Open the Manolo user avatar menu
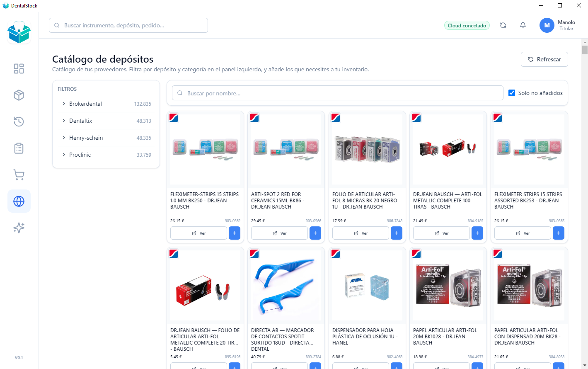 [547, 25]
